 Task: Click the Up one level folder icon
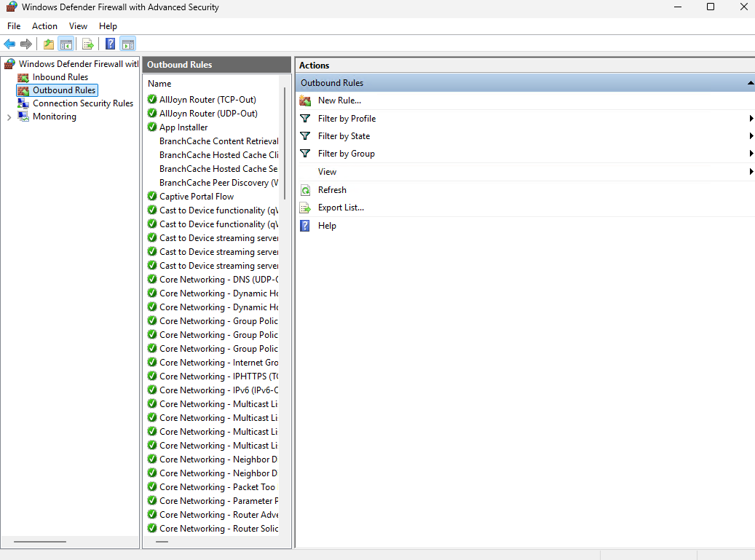49,44
